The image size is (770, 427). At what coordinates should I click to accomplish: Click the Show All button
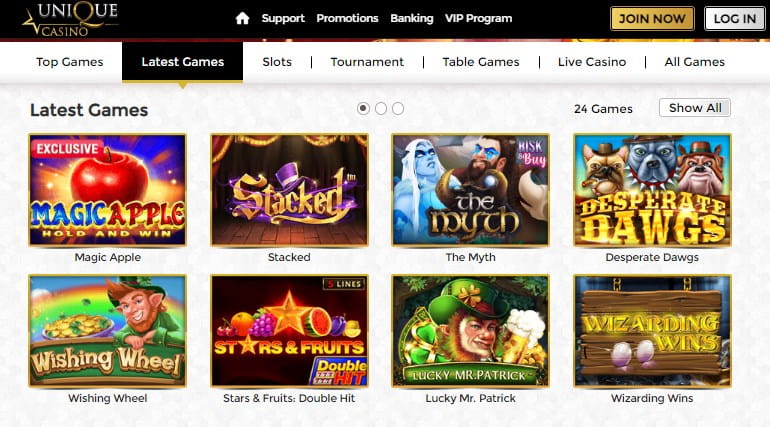[695, 108]
